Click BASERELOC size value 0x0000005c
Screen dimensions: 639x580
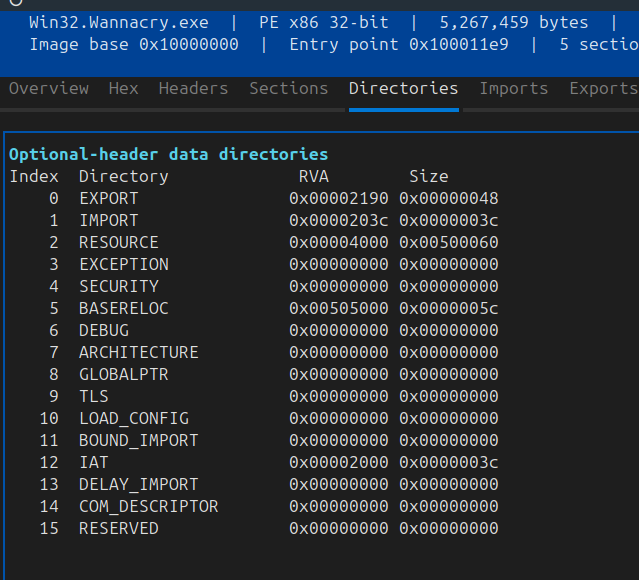click(449, 309)
